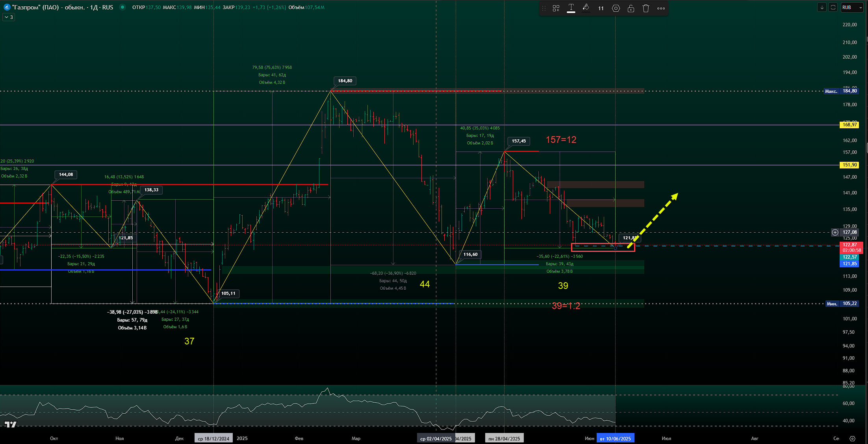Screen dimensions: 868x444
Task: Click highlighted date вт 10/06/2025
Action: click(x=615, y=438)
